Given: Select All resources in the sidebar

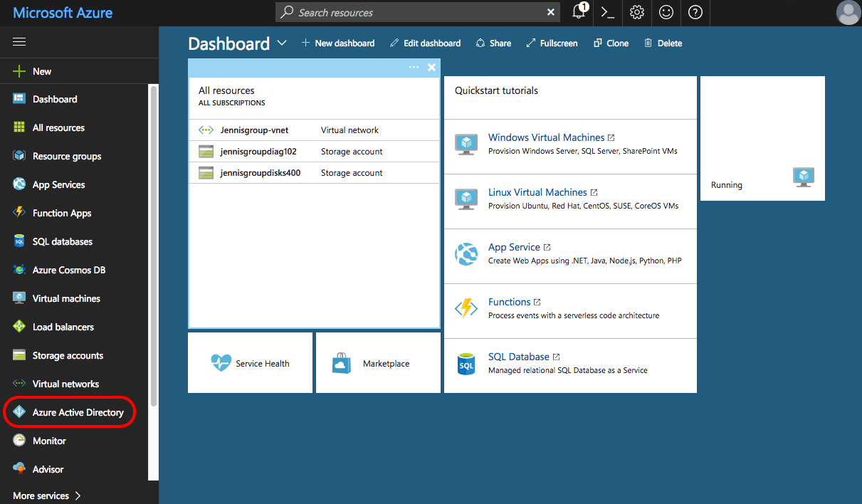Looking at the screenshot, I should [x=58, y=127].
